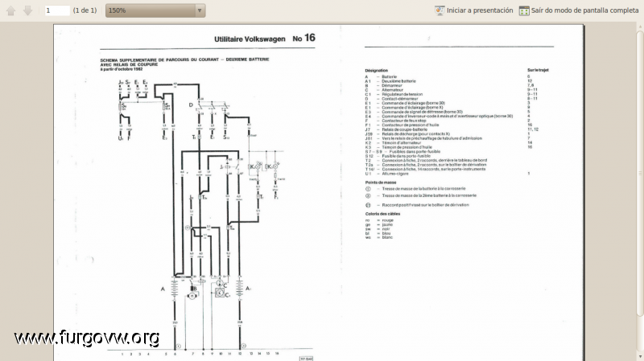Click the 'No 16' heading number
644x361 pixels.
304,38
